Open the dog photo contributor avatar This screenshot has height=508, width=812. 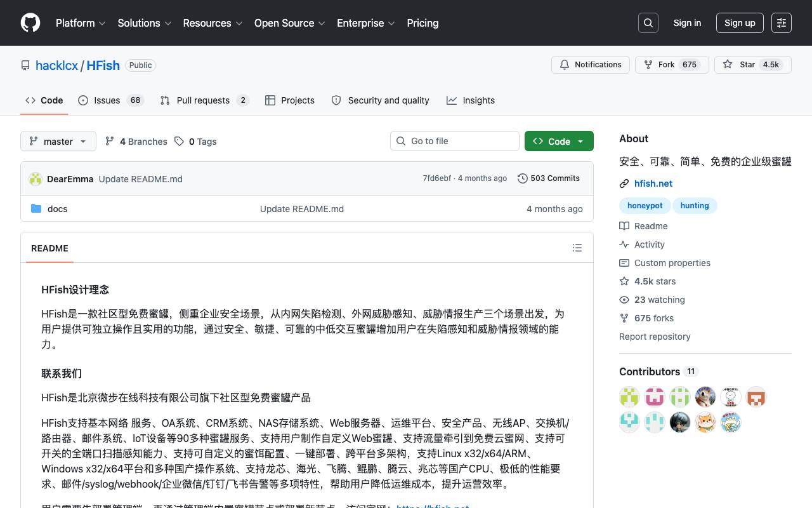(x=705, y=397)
